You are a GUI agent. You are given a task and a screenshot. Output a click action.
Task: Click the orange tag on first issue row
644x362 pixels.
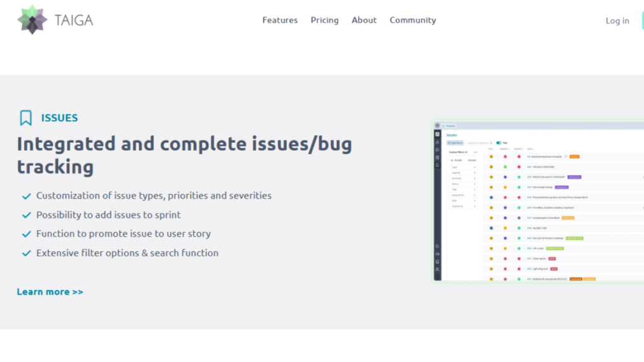574,156
